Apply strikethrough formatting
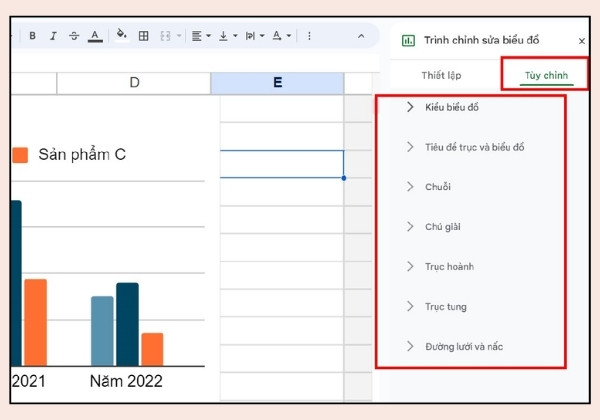600x420 pixels. pyautogui.click(x=74, y=36)
